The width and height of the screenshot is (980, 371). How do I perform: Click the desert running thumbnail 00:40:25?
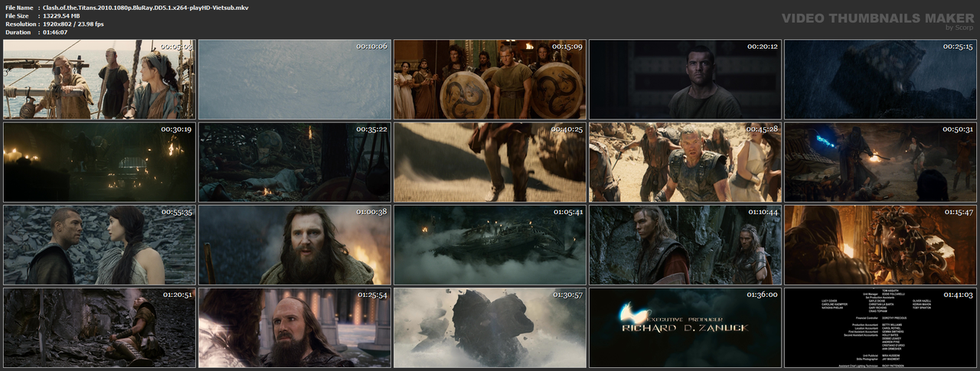coord(490,162)
